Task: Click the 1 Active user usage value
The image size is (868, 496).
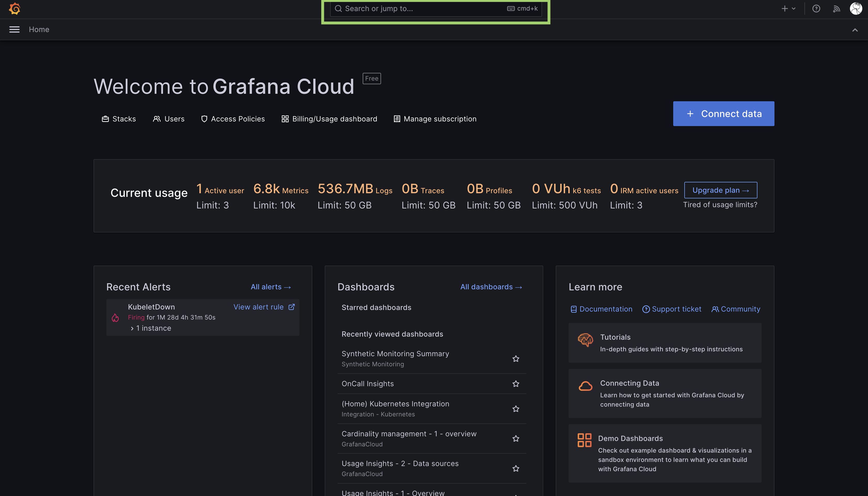Action: (x=220, y=189)
